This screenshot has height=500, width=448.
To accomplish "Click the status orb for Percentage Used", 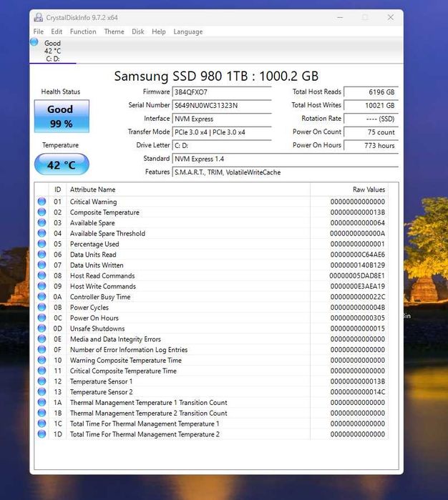I will pyautogui.click(x=42, y=244).
